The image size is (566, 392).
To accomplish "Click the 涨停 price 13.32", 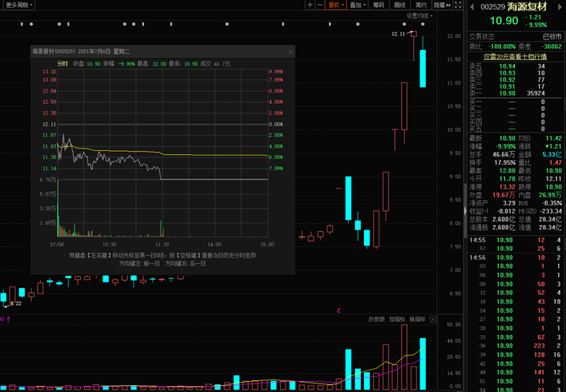I will [x=507, y=187].
